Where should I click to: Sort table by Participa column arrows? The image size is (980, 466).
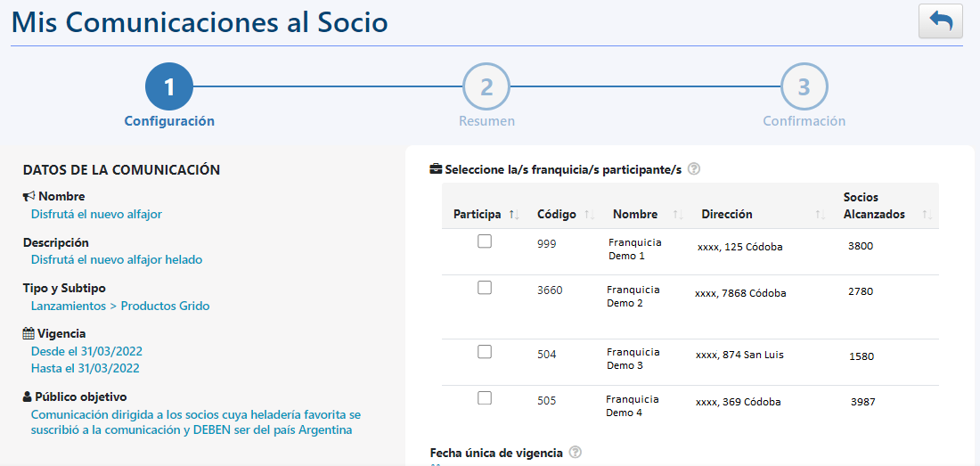coord(514,214)
